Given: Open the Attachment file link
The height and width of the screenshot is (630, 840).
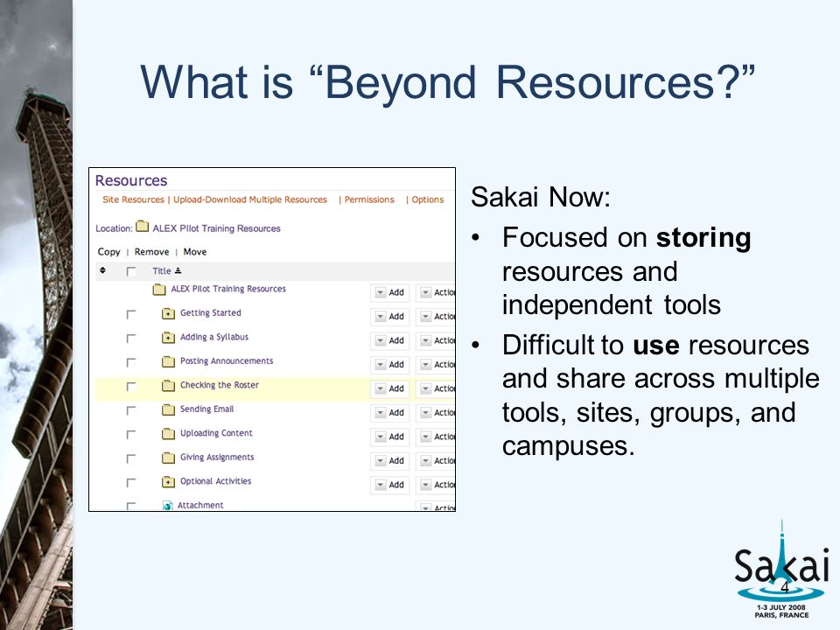Looking at the screenshot, I should pos(200,505).
